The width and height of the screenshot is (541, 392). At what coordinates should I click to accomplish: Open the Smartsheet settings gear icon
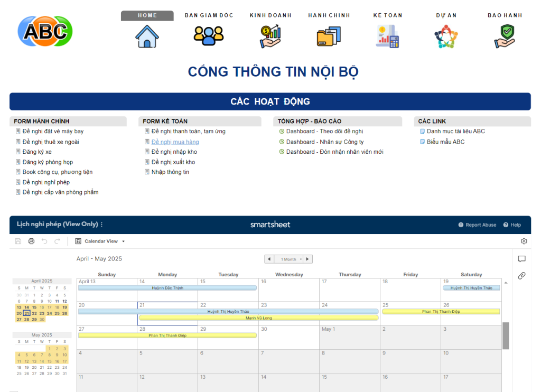524,241
